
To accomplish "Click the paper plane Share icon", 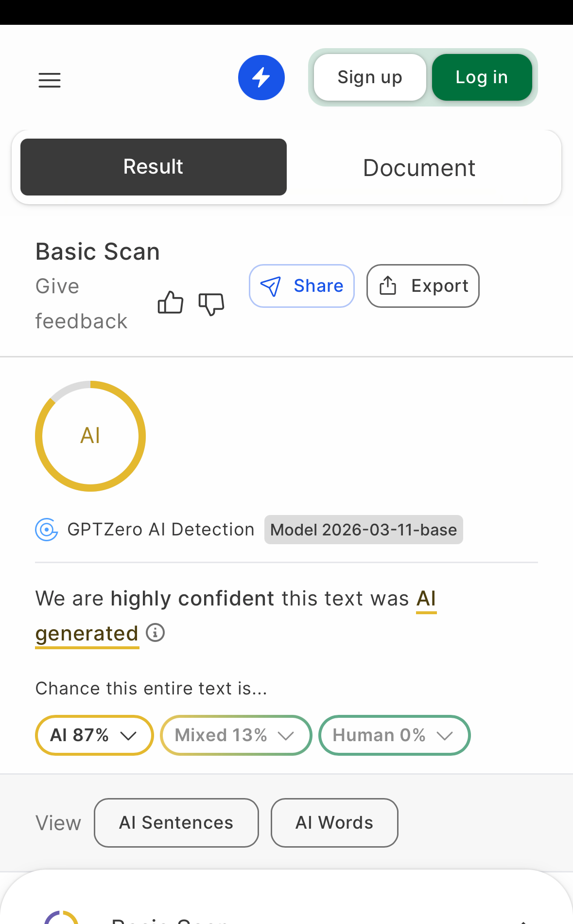I will 271,286.
